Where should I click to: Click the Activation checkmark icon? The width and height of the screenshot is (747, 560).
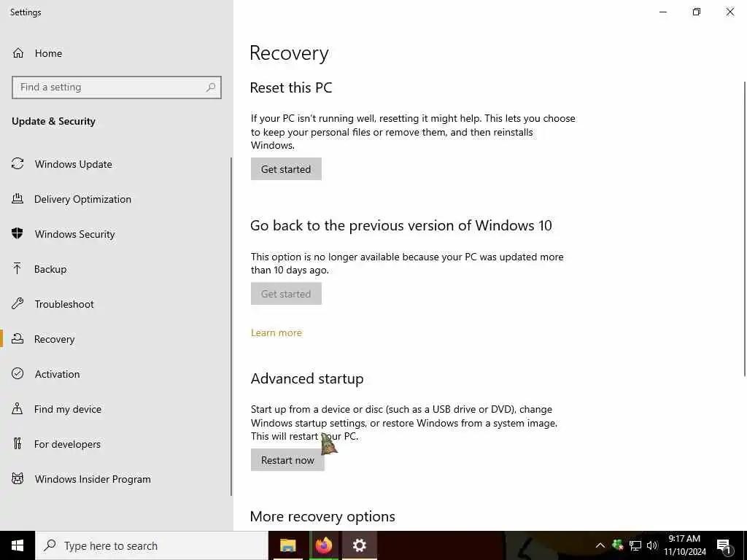[18, 373]
